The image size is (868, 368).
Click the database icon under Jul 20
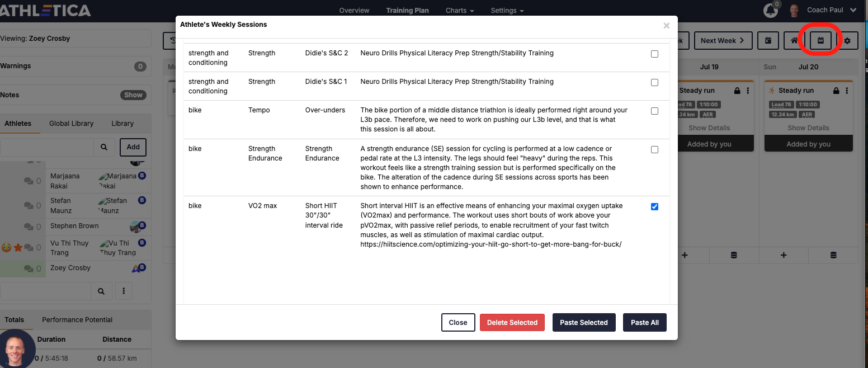click(833, 255)
